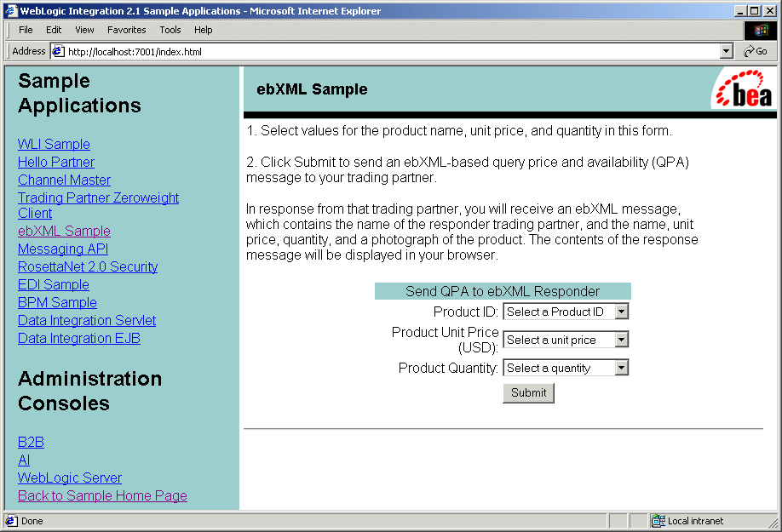782x532 pixels.
Task: Click the status bar page icon beside Done
Action: [x=11, y=521]
